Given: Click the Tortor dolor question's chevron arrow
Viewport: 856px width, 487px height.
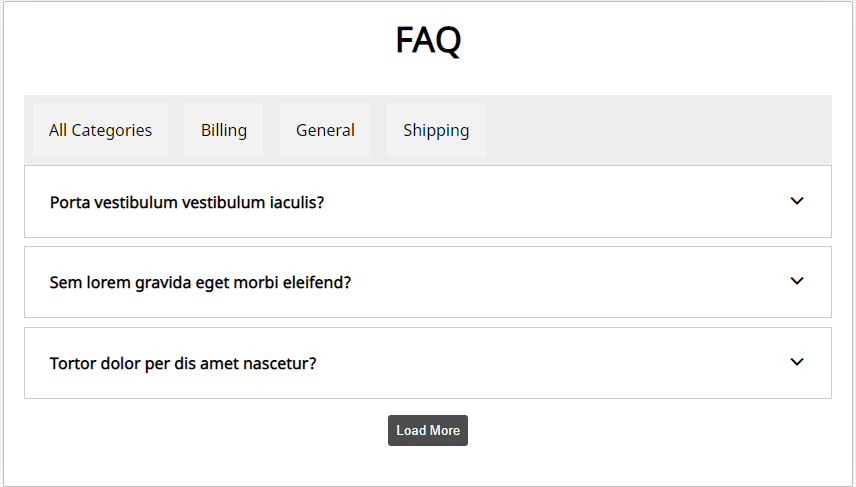Looking at the screenshot, I should pyautogui.click(x=797, y=362).
